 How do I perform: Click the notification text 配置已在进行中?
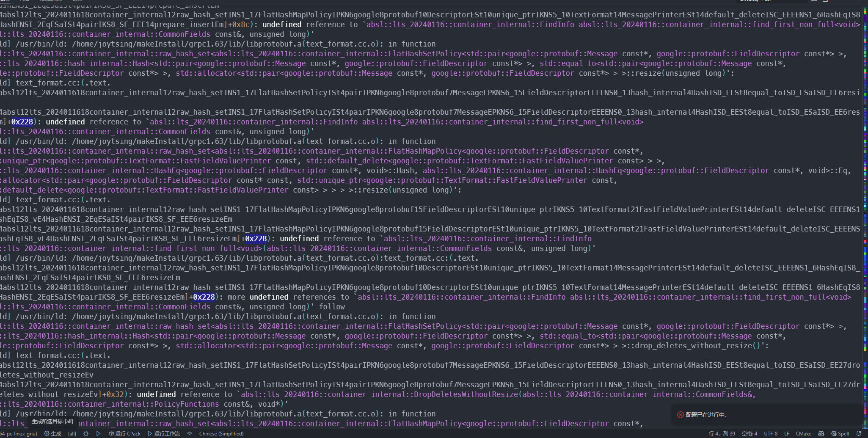[x=706, y=415]
